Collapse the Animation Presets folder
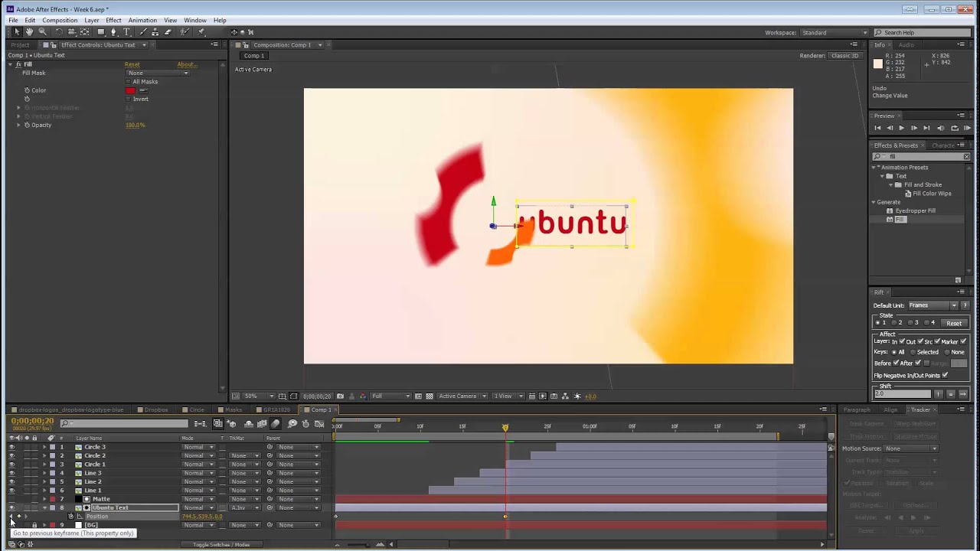This screenshot has width=980, height=551. click(874, 168)
